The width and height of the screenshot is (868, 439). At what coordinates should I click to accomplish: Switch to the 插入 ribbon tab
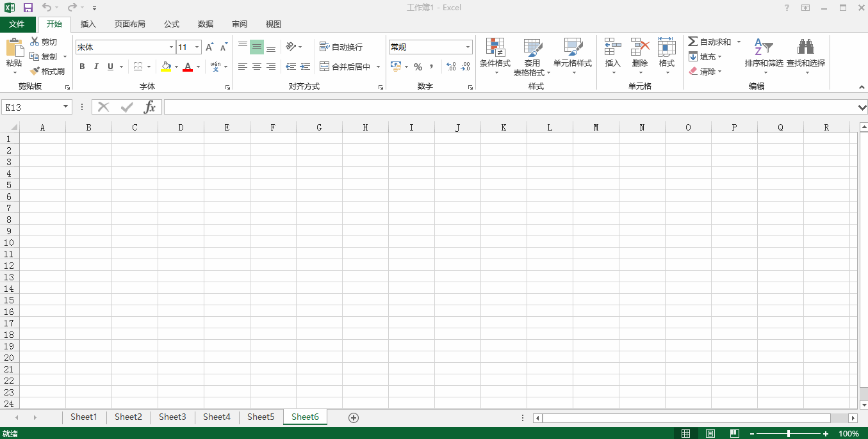pos(88,24)
